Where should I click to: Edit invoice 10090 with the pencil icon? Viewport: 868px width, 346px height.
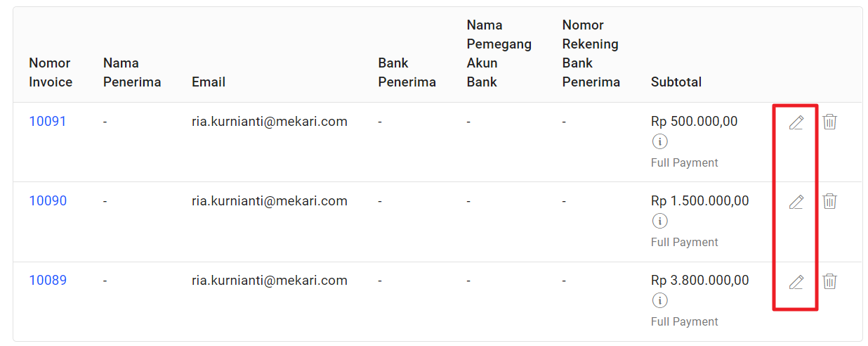click(x=796, y=202)
